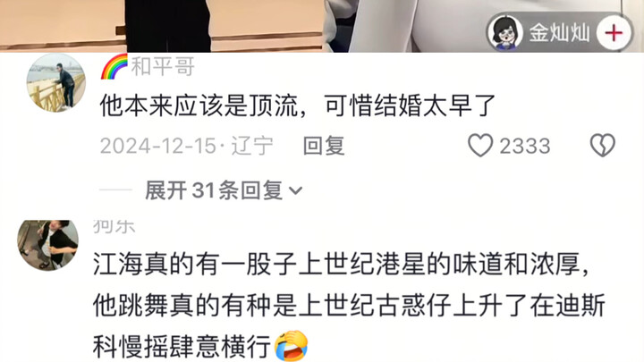Select the comment text 他本来应该是顶流
644x362 pixels.
[199, 105]
